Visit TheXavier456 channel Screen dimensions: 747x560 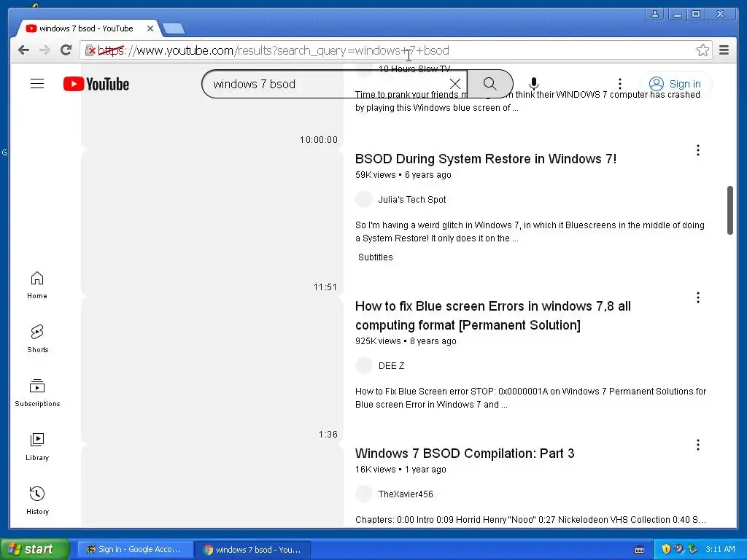click(x=406, y=494)
